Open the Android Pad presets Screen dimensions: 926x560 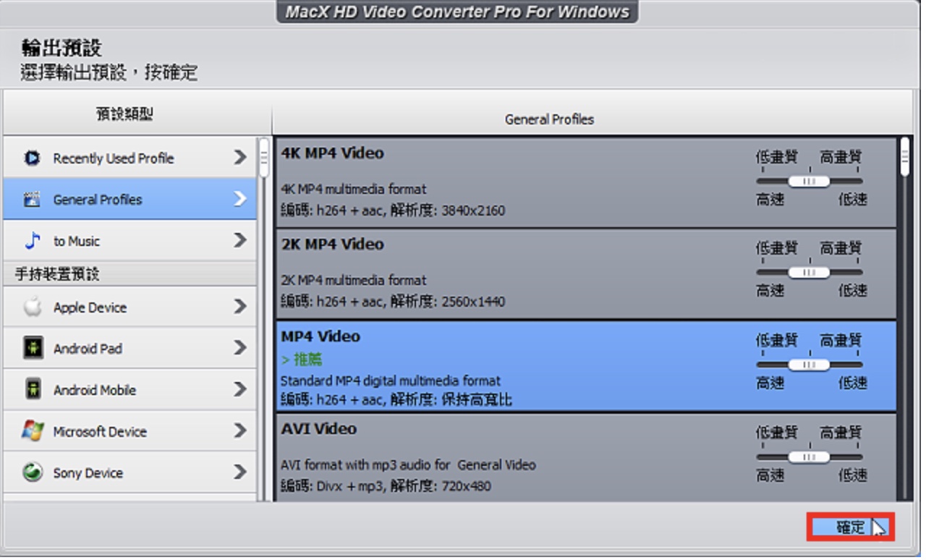click(129, 348)
